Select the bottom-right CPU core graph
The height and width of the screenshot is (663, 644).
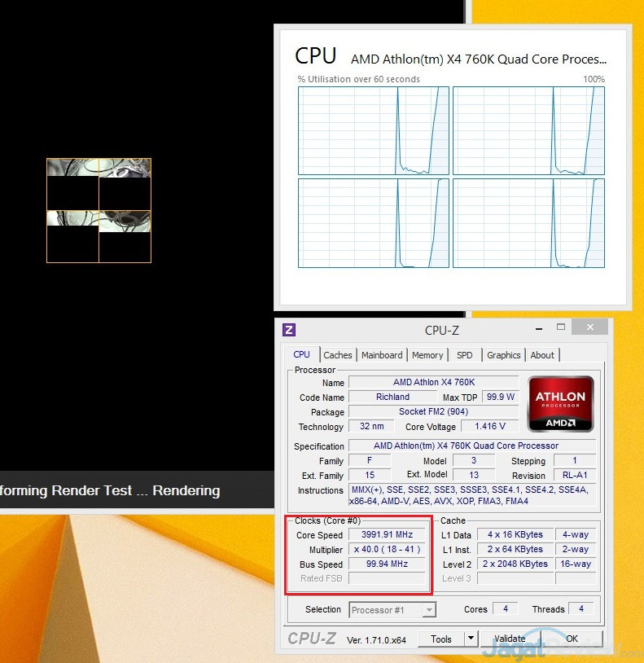pyautogui.click(x=528, y=222)
